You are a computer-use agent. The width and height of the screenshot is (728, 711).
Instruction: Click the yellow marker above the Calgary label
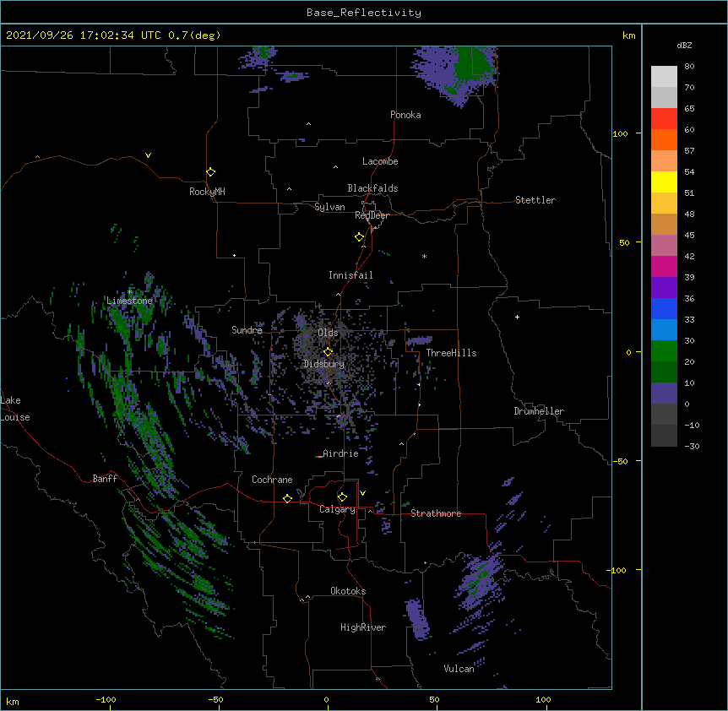point(342,497)
